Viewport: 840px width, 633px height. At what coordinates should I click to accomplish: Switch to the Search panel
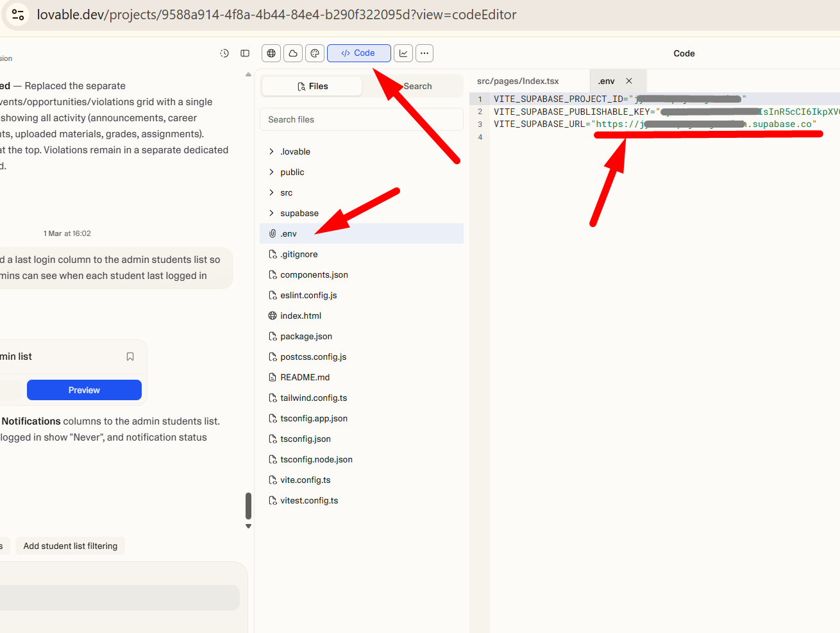coord(417,85)
